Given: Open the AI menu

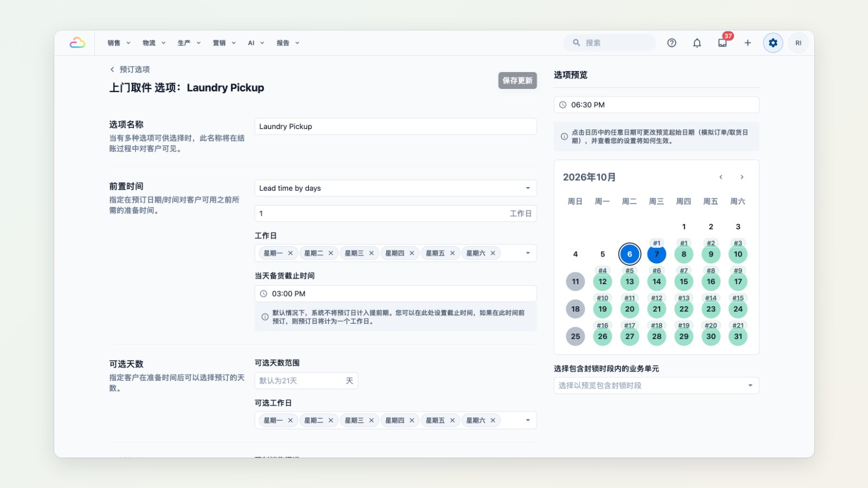Looking at the screenshot, I should coord(256,43).
